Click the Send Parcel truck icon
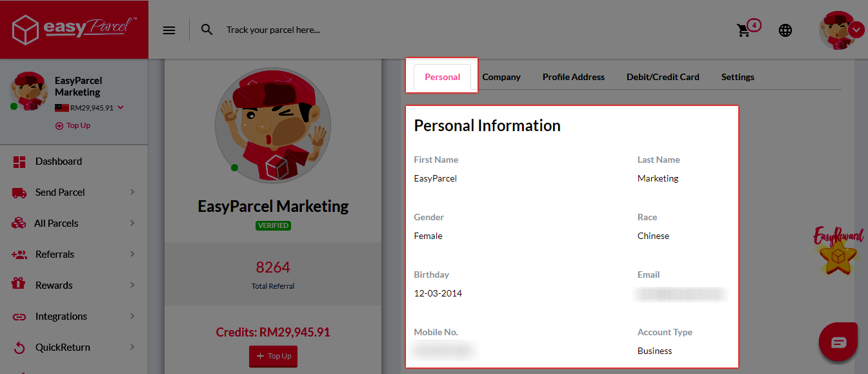This screenshot has height=374, width=868. point(19,192)
